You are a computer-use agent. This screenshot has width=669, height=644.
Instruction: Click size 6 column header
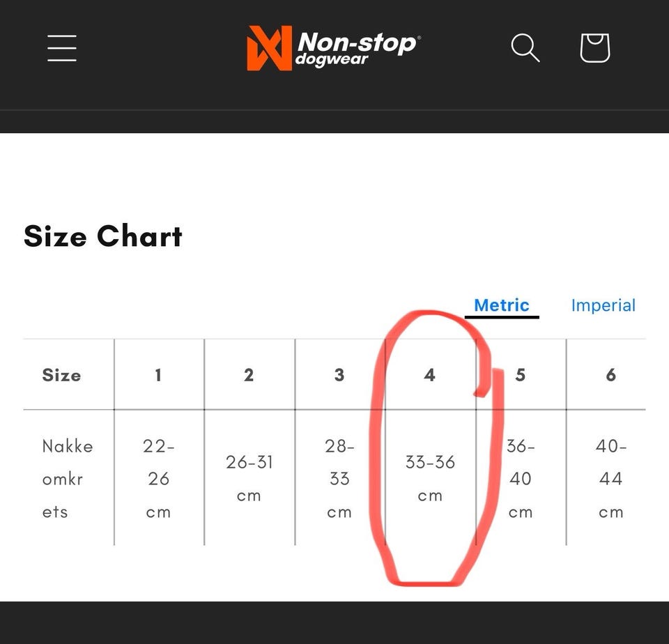611,375
